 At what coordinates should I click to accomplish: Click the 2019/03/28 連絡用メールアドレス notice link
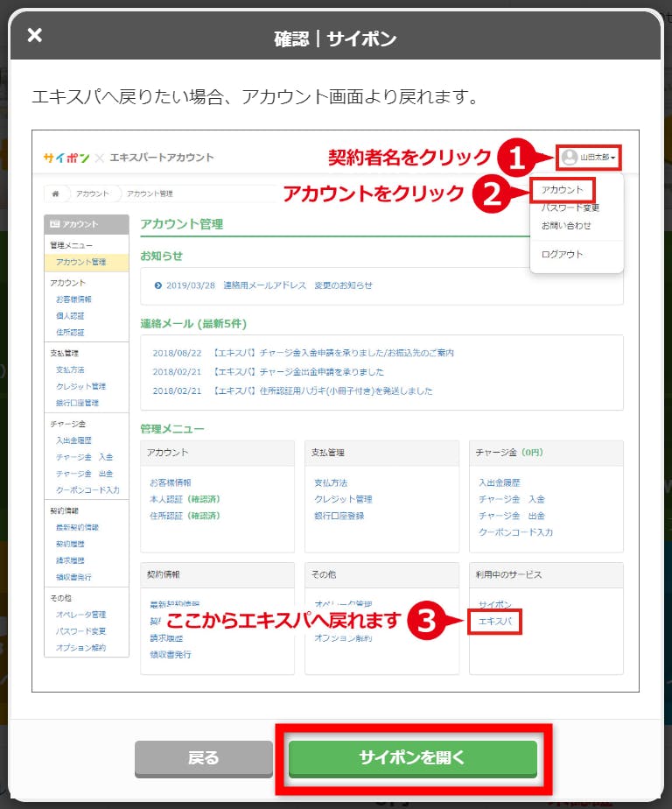tap(269, 285)
